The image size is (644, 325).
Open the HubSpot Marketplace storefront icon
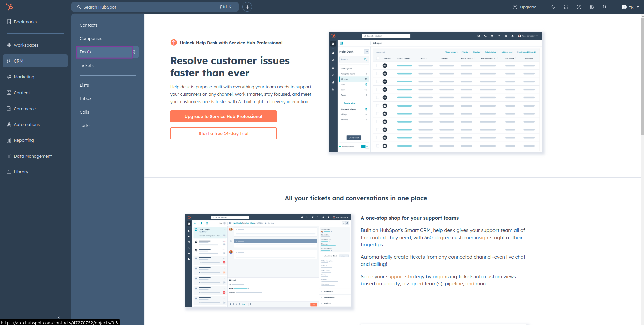pos(566,7)
